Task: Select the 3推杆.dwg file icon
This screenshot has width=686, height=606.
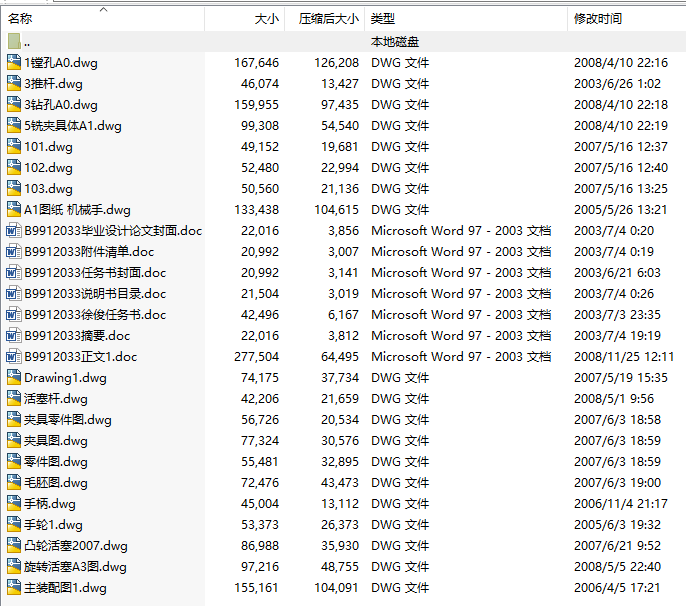Action: point(14,84)
